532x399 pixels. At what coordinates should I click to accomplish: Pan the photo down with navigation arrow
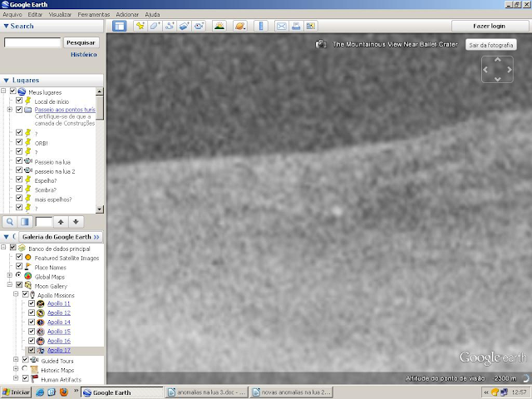(x=497, y=79)
